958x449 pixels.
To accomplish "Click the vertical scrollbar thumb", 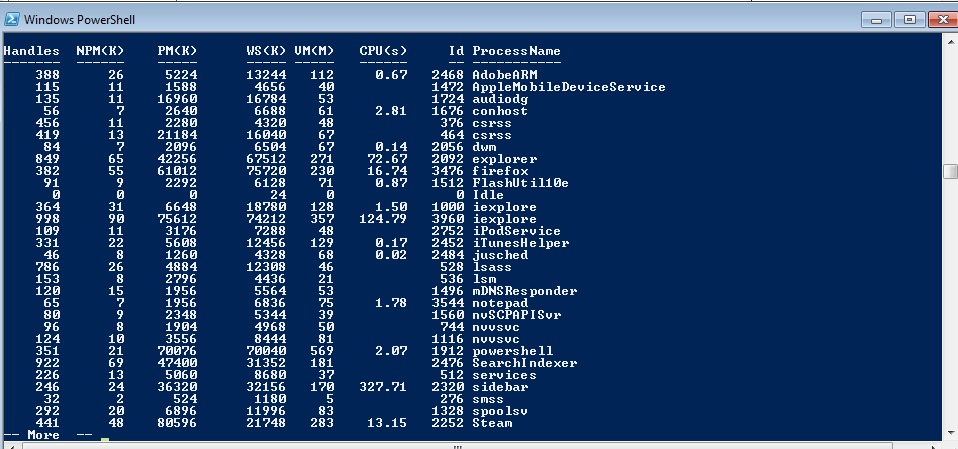I will pos(950,171).
